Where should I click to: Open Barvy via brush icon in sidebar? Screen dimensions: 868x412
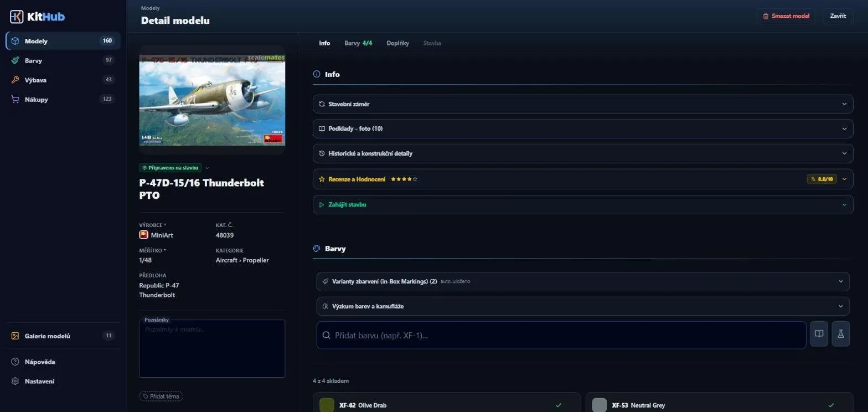pos(15,60)
